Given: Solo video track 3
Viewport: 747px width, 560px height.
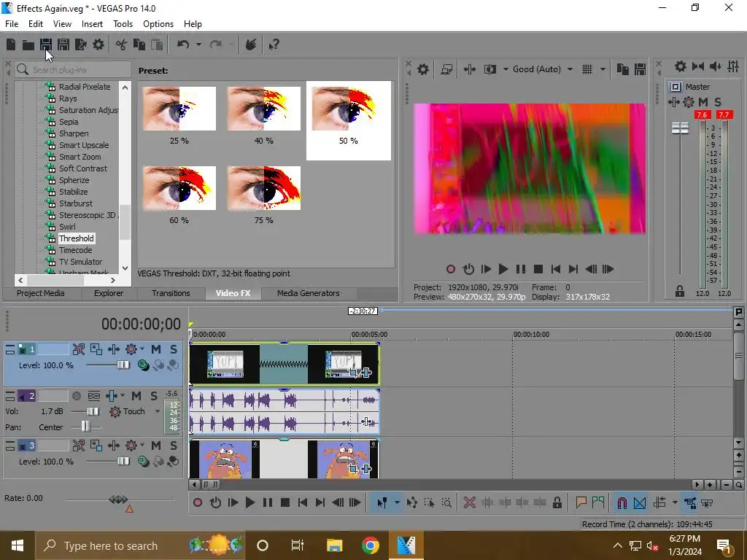Looking at the screenshot, I should (x=174, y=446).
